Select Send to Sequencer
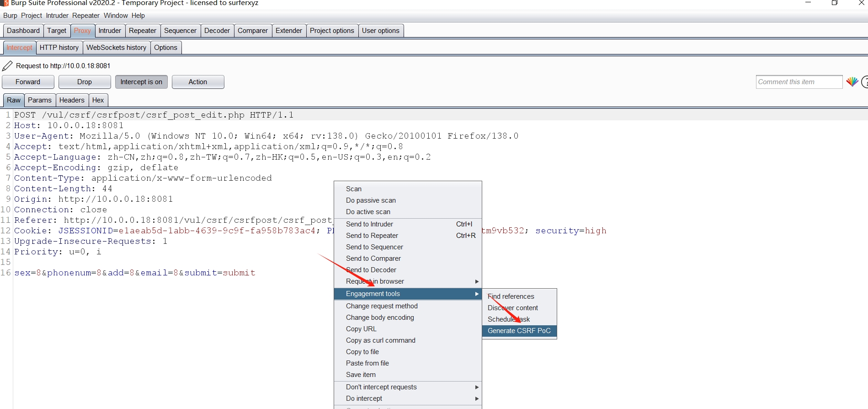Viewport: 868px width, 409px height. click(408, 247)
